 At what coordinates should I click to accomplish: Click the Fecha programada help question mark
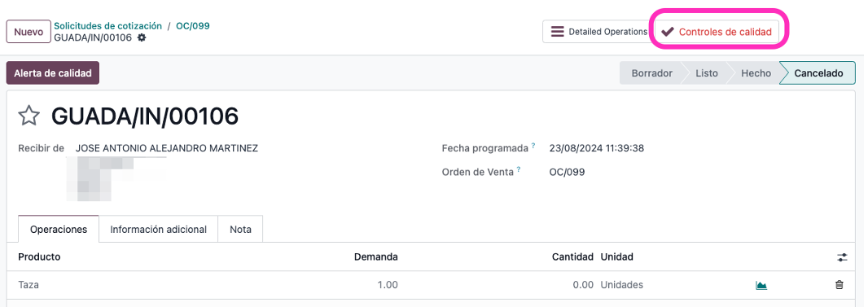[x=533, y=146]
